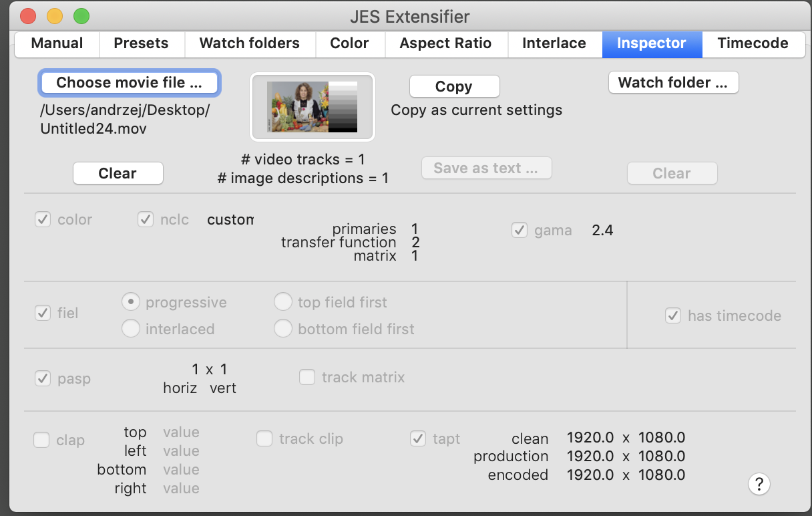812x516 pixels.
Task: Click the gama value 2.4
Action: (602, 231)
